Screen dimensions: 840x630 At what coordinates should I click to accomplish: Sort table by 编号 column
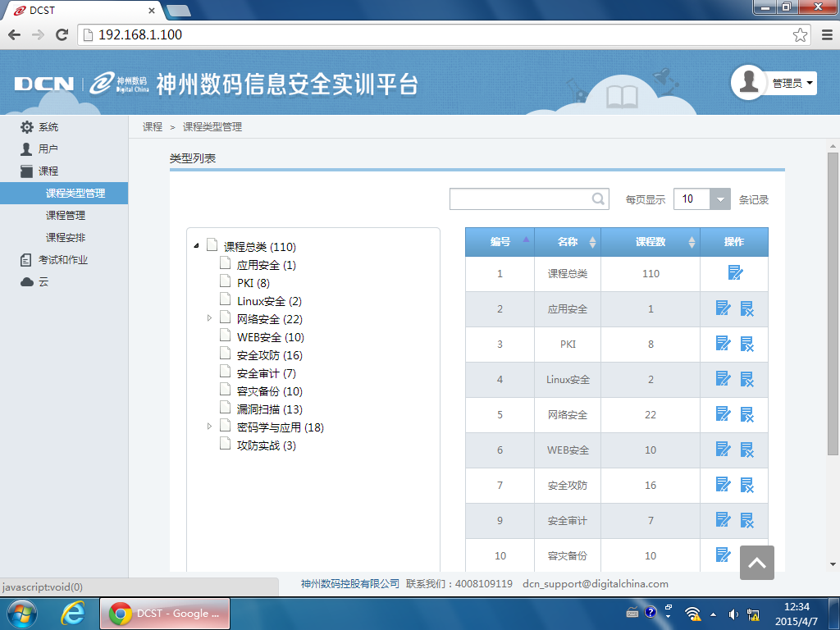click(500, 242)
